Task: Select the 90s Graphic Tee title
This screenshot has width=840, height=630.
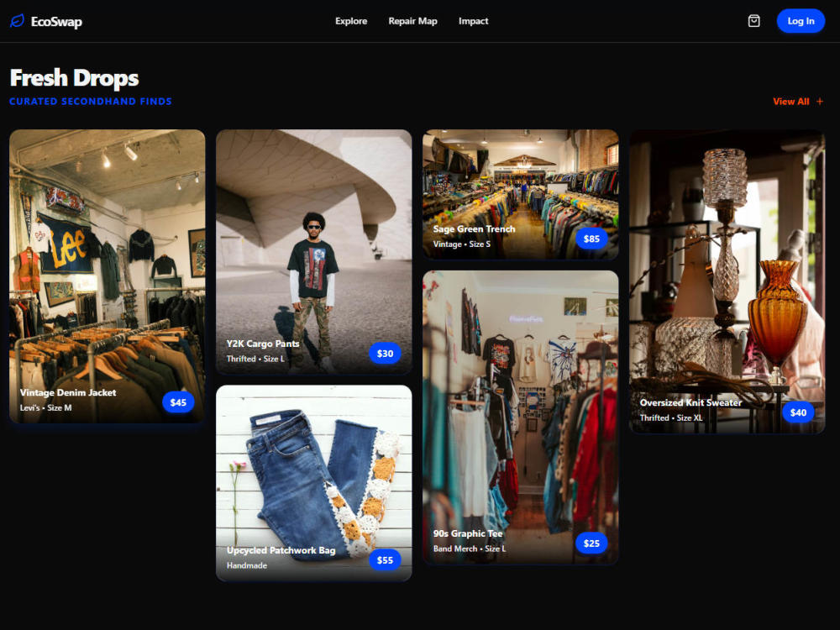Action: [468, 533]
